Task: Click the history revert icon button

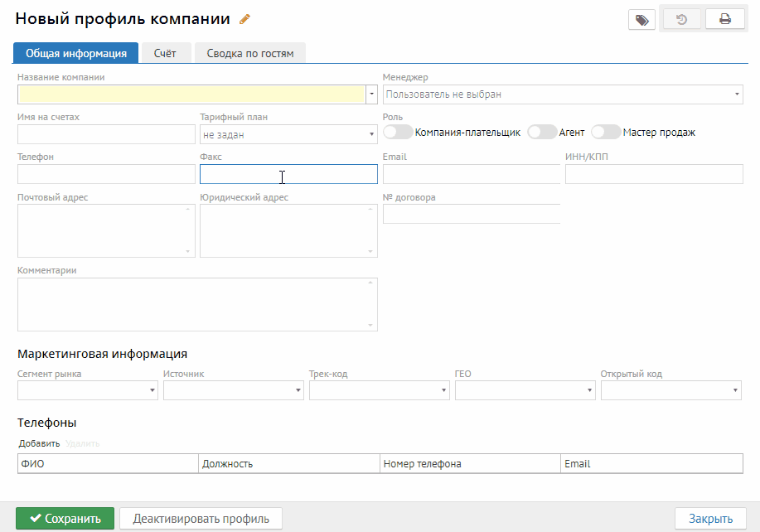Action: [x=681, y=20]
